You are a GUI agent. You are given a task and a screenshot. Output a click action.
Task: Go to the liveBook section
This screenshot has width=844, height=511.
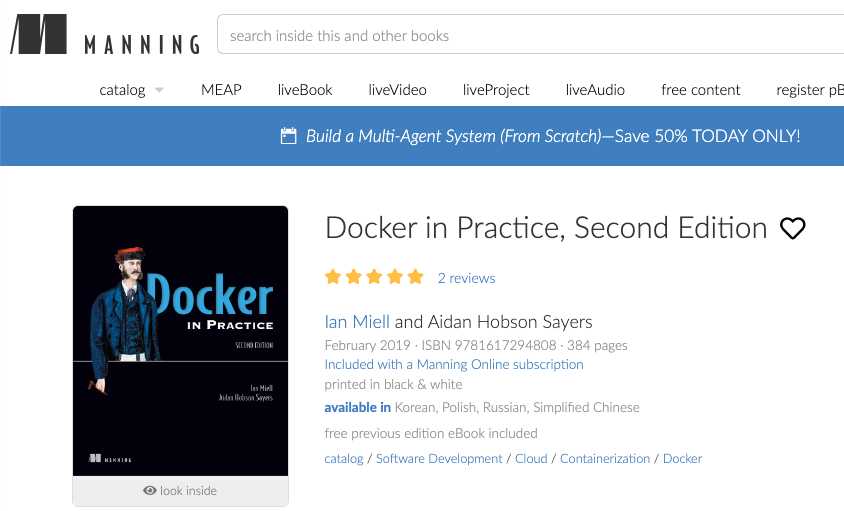tap(305, 90)
